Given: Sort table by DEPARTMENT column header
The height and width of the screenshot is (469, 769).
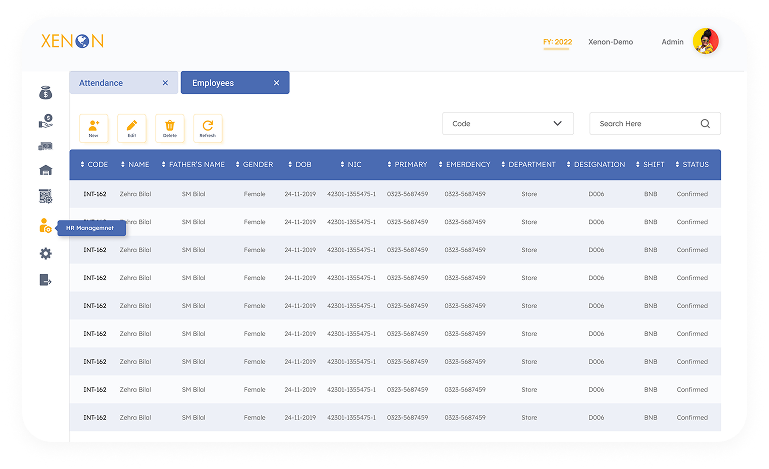Looking at the screenshot, I should click(531, 165).
